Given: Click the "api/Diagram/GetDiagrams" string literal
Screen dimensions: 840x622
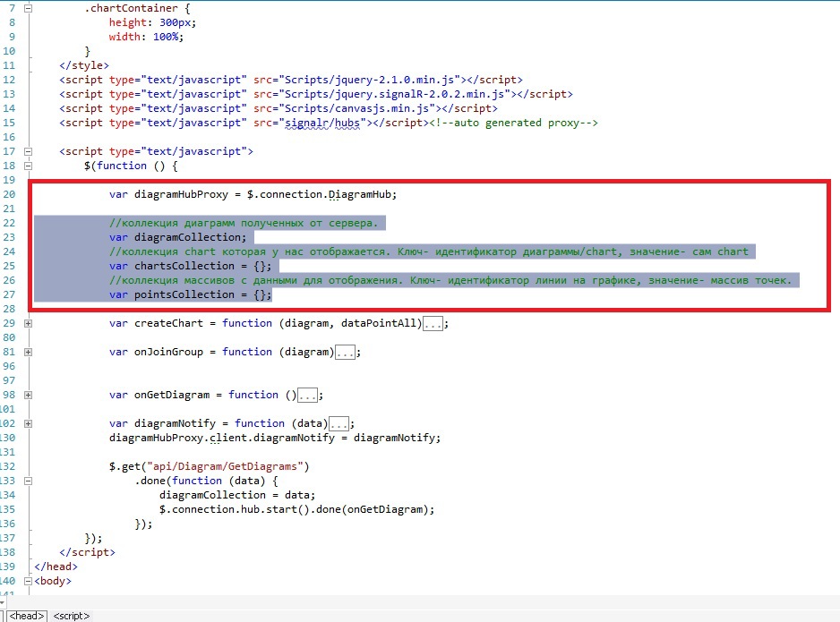Looking at the screenshot, I should (226, 466).
